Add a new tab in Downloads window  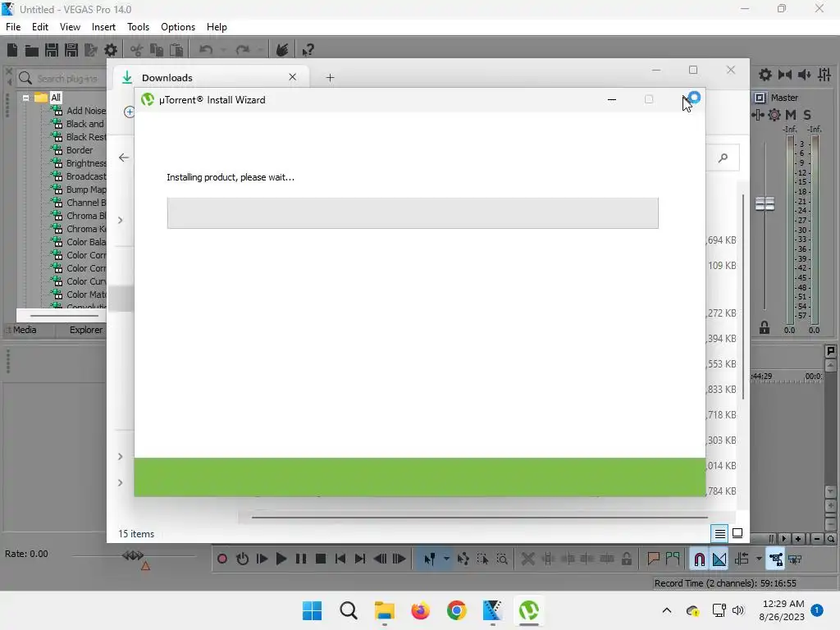click(x=330, y=78)
